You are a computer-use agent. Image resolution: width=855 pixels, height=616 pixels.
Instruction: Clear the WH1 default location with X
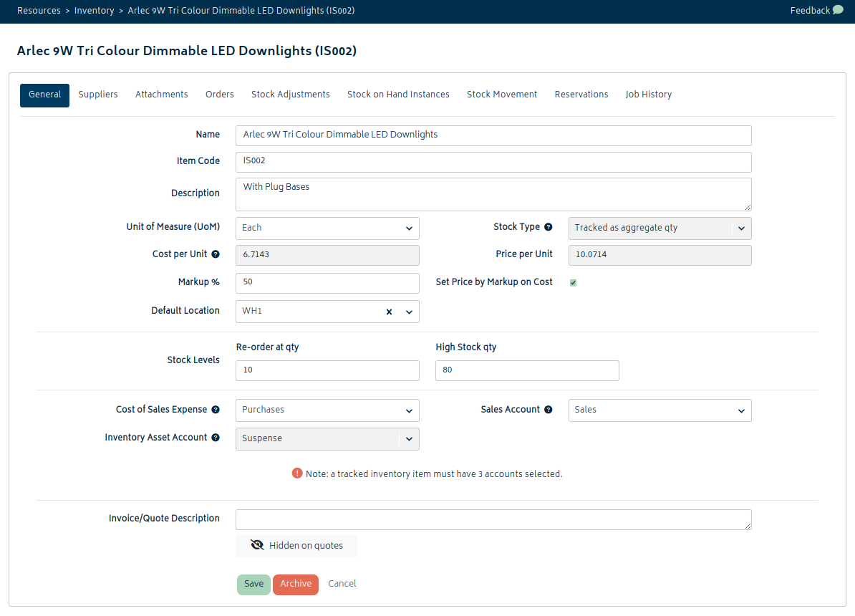pos(389,312)
